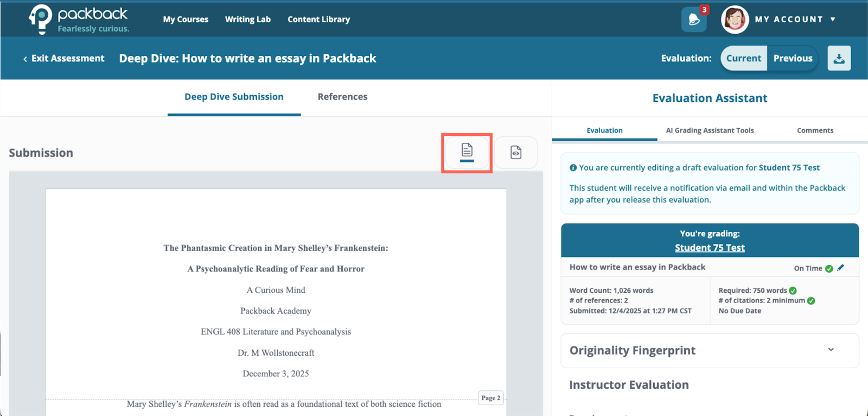Image resolution: width=868 pixels, height=416 pixels.
Task: Download the evaluation using download icon
Action: (x=839, y=58)
